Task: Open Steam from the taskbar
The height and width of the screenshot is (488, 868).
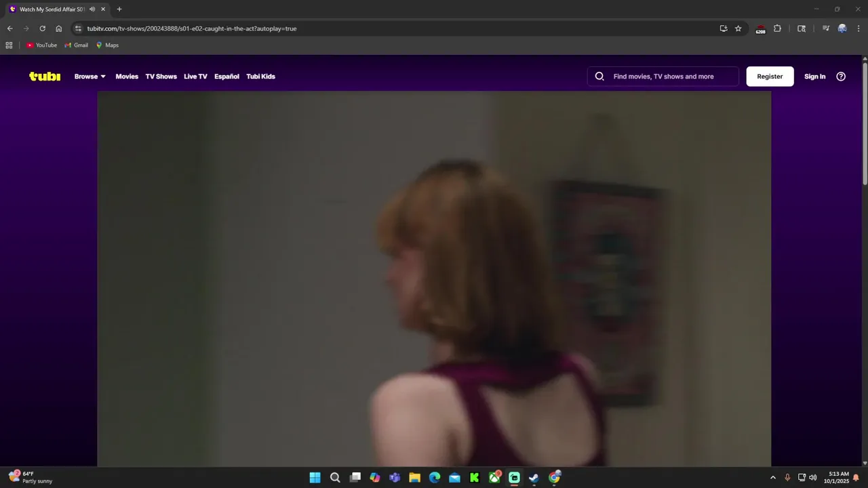Action: (534, 478)
